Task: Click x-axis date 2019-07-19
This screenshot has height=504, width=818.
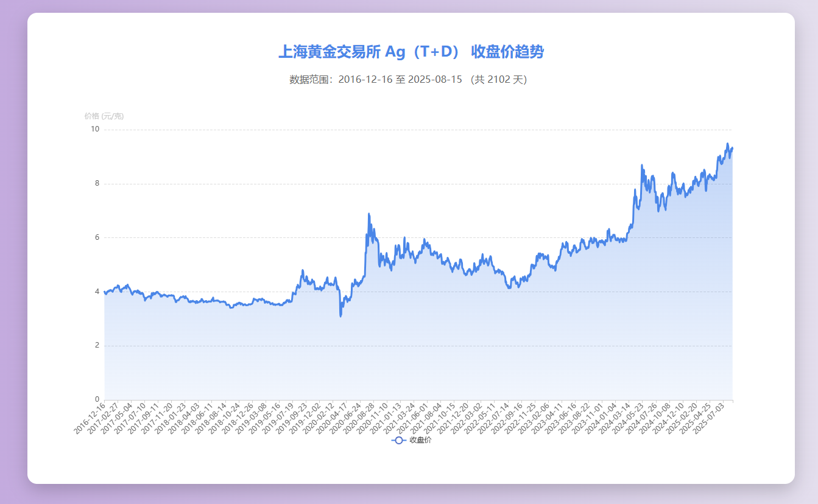Action: coord(278,418)
